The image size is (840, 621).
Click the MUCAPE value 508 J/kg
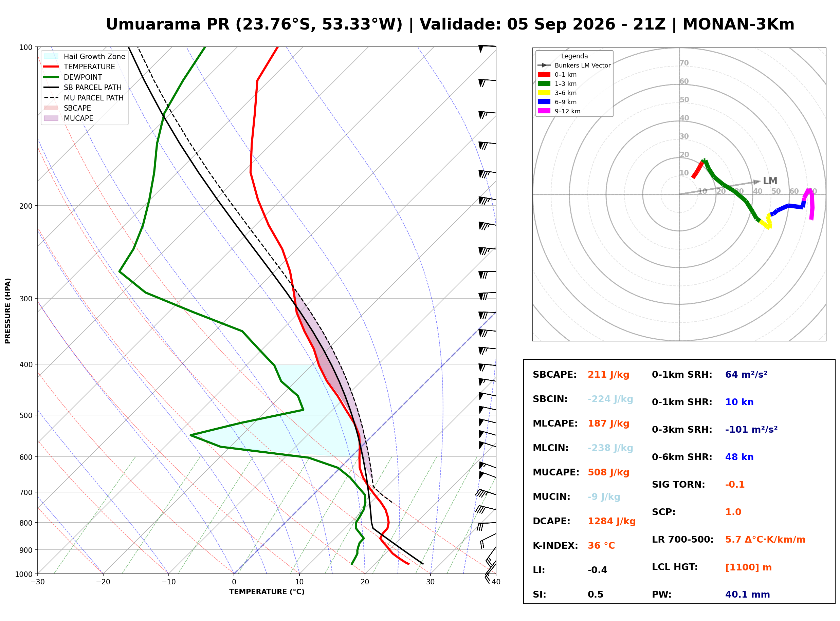click(x=608, y=472)
